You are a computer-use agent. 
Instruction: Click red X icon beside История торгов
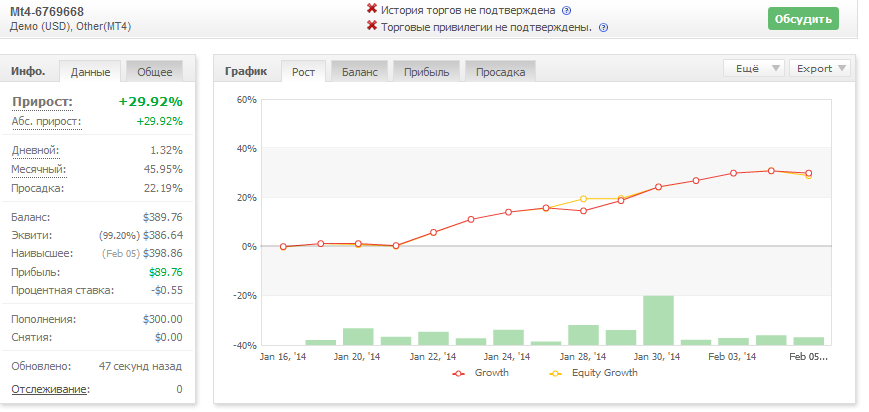372,9
